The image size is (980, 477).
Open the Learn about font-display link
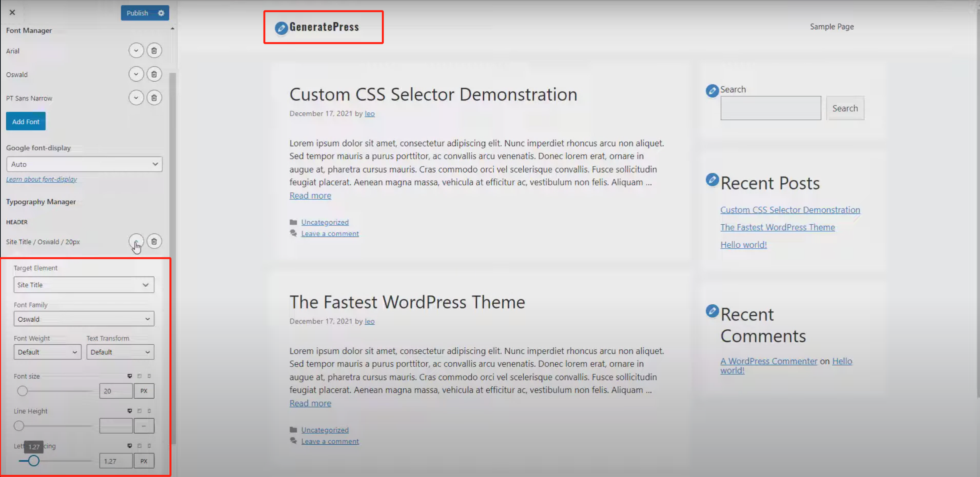click(x=41, y=179)
